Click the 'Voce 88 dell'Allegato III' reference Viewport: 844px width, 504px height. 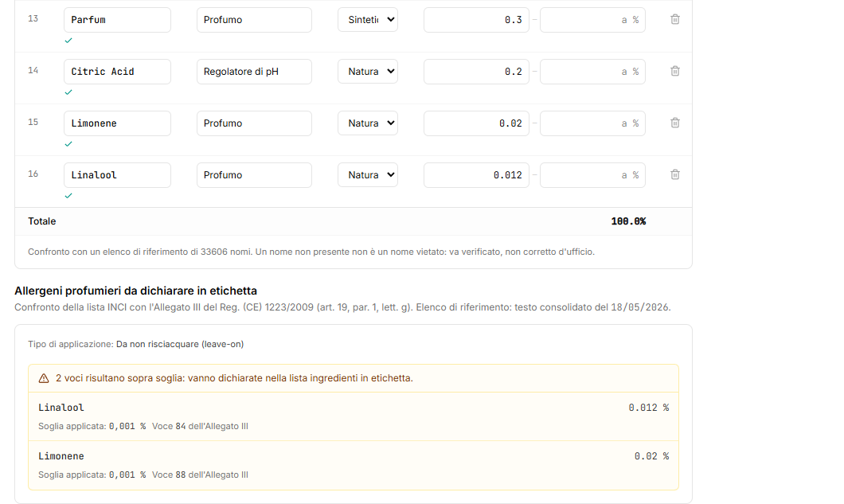(x=200, y=475)
